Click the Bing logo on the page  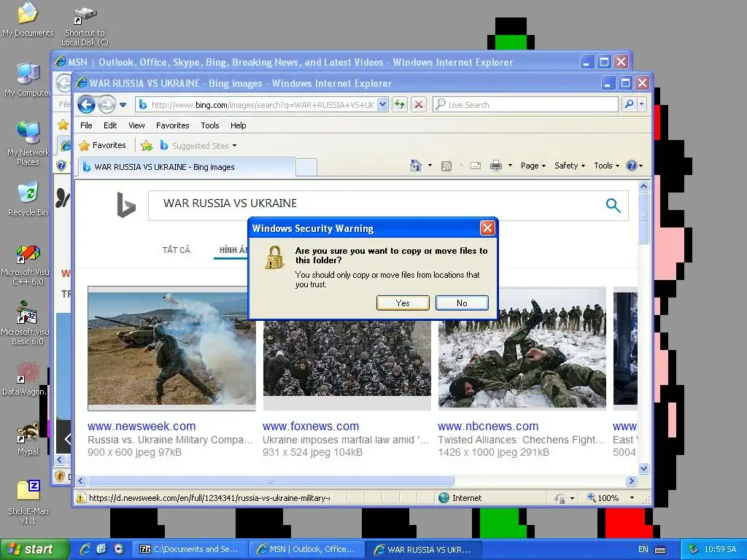click(126, 205)
